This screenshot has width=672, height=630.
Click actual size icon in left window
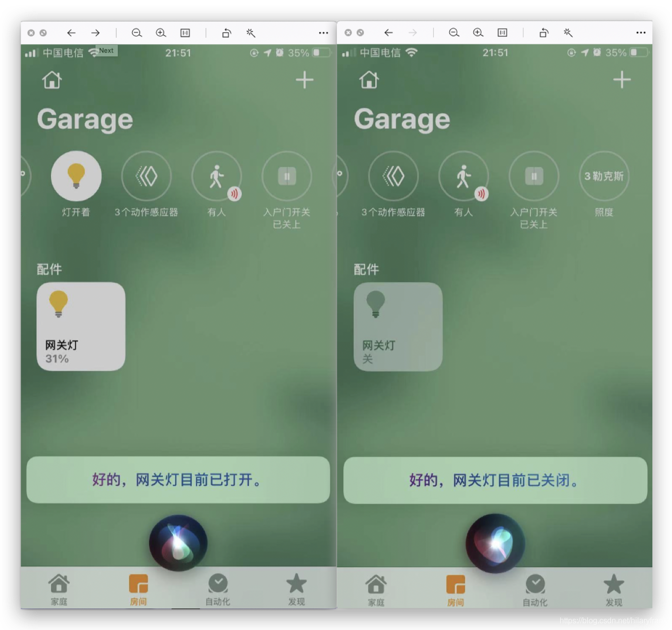click(x=185, y=33)
